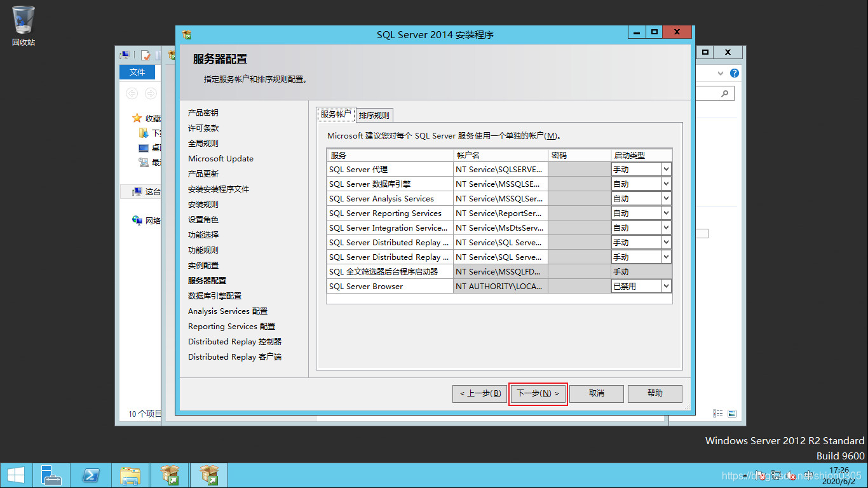This screenshot has width=868, height=488.
Task: Open the Desktop icon in Explorer sidebar
Action: point(144,147)
